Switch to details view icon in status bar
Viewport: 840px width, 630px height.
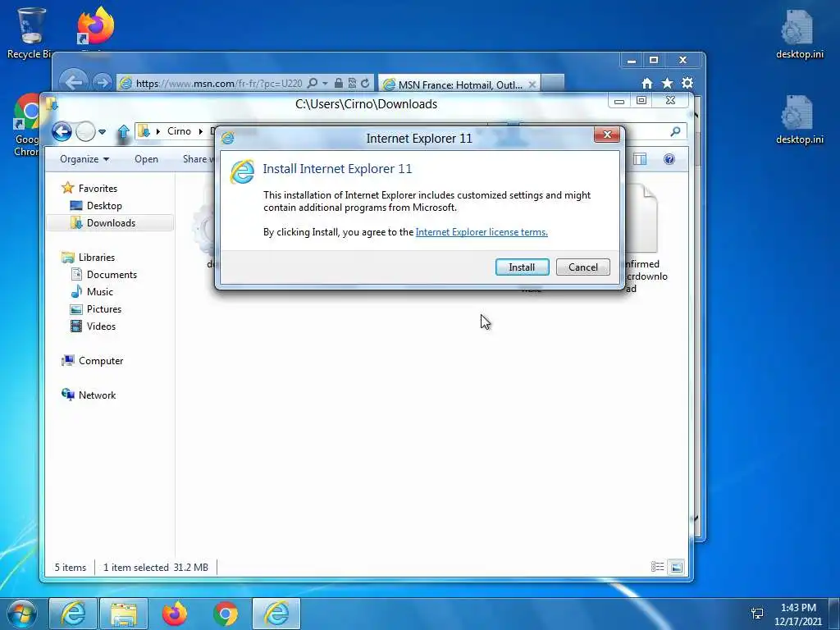pos(657,567)
